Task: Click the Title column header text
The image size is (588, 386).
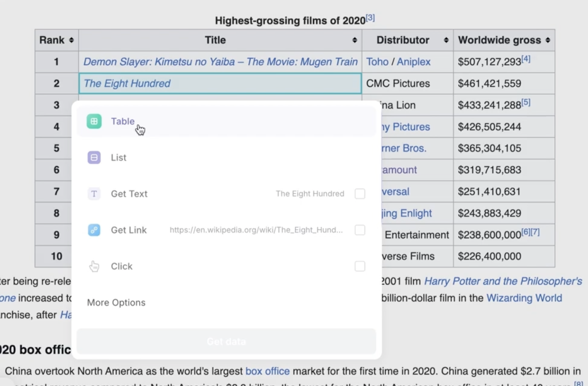Action: pos(215,40)
